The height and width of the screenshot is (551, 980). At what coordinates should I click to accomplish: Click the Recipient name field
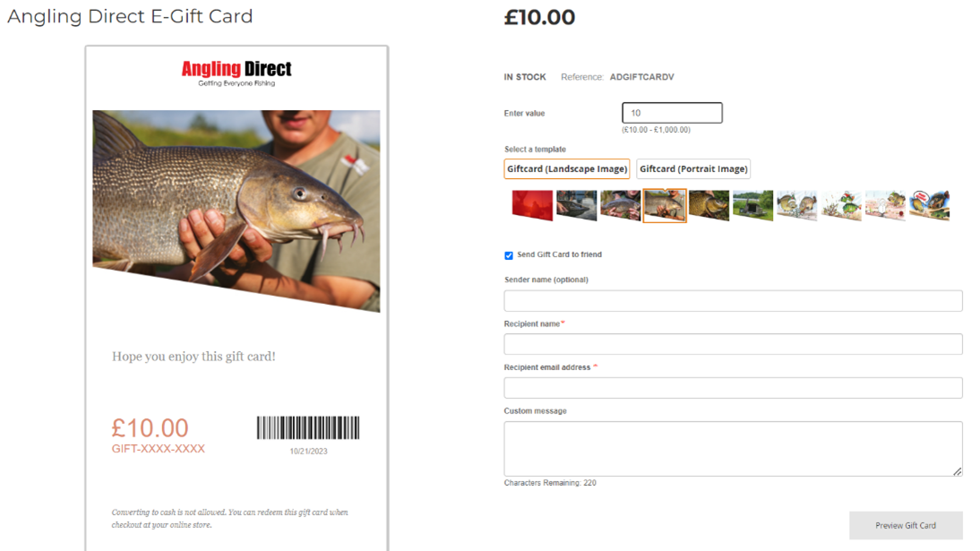coord(733,344)
